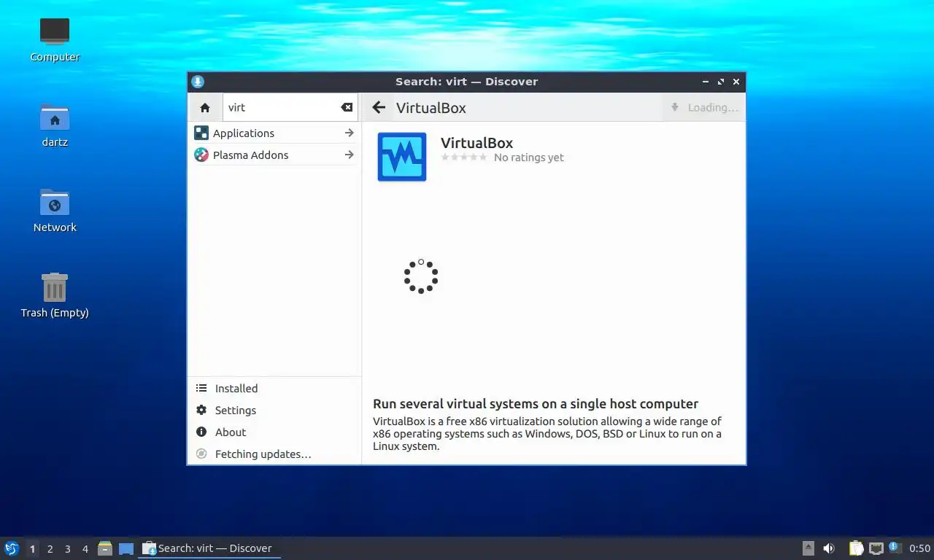The width and height of the screenshot is (934, 560).
Task: Expand the Applications category arrow
Action: (x=349, y=133)
